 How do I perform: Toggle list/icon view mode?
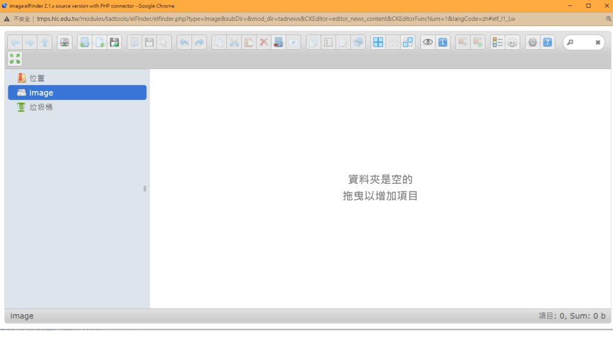(497, 43)
